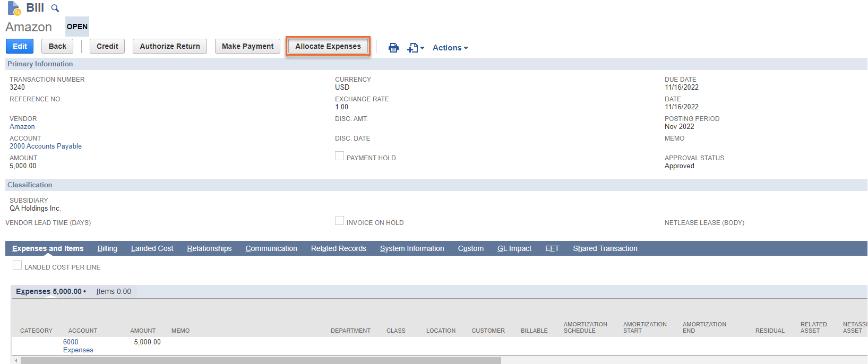Click the horizontal scrollbar under the expenses table

point(260,361)
